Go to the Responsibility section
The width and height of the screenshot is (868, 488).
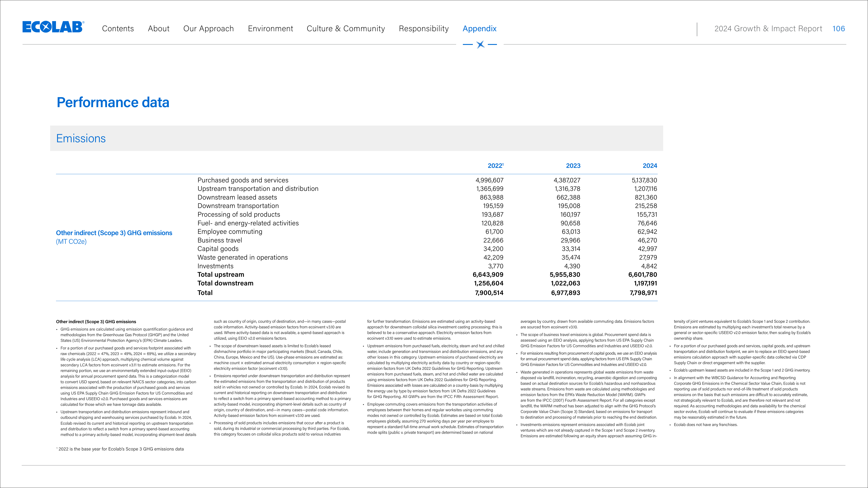tap(424, 29)
